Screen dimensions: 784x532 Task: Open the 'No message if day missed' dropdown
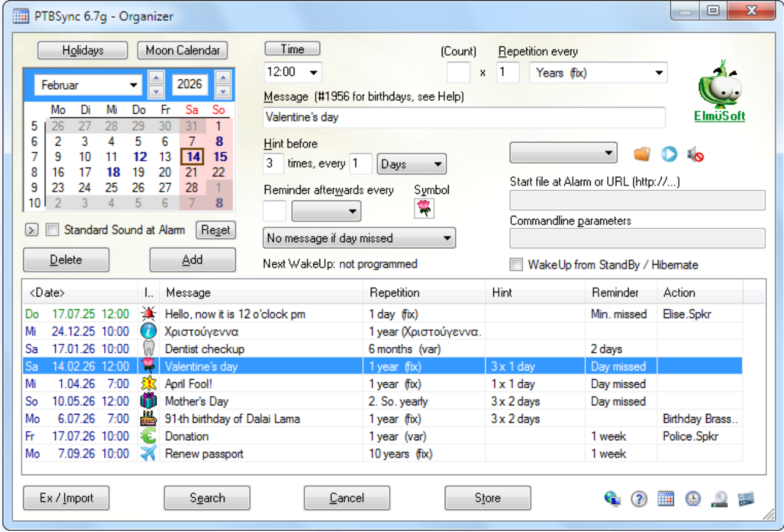click(x=446, y=238)
